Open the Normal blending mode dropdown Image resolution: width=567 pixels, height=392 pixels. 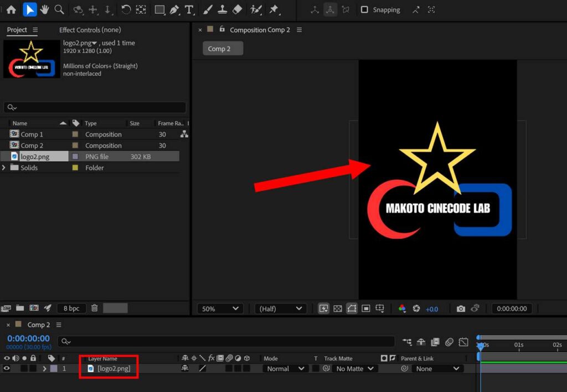tap(285, 369)
